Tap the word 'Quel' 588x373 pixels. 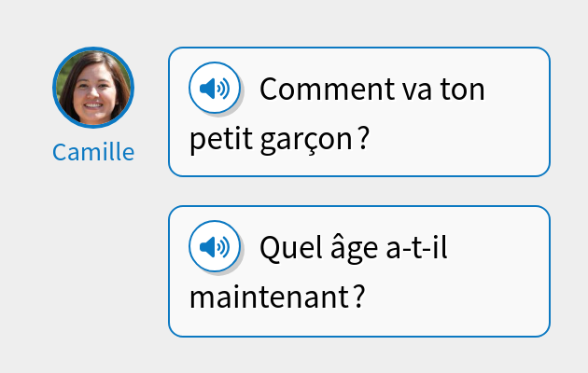tap(287, 249)
